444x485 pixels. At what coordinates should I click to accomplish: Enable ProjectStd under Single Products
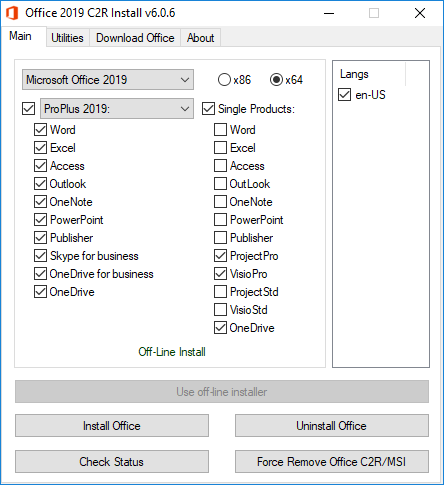pyautogui.click(x=220, y=292)
